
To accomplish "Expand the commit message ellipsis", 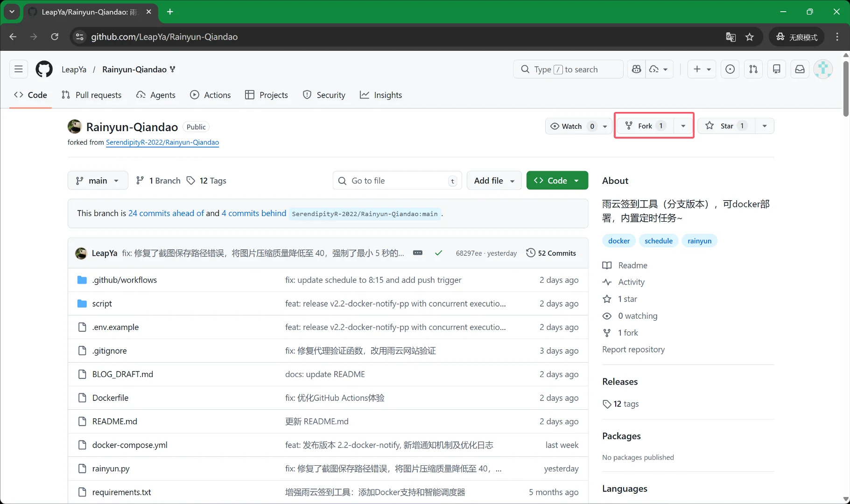I will pyautogui.click(x=418, y=253).
